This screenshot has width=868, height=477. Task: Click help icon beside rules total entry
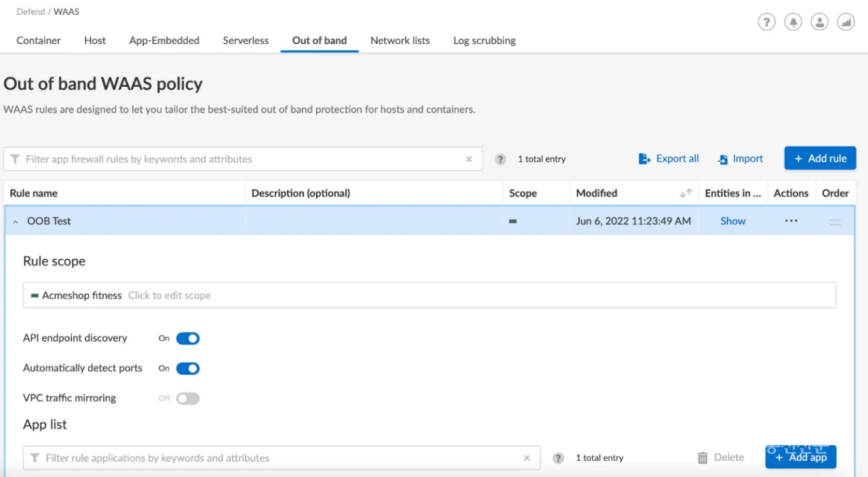coord(500,159)
